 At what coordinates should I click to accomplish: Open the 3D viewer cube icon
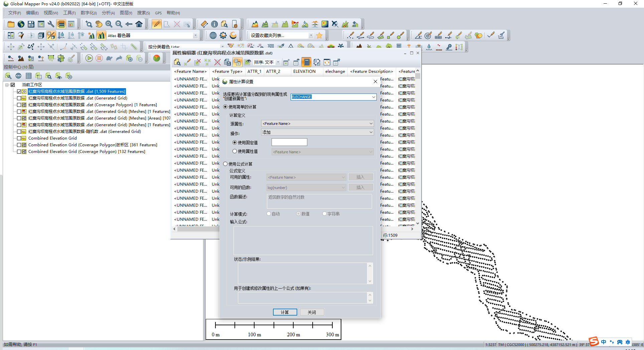click(41, 35)
